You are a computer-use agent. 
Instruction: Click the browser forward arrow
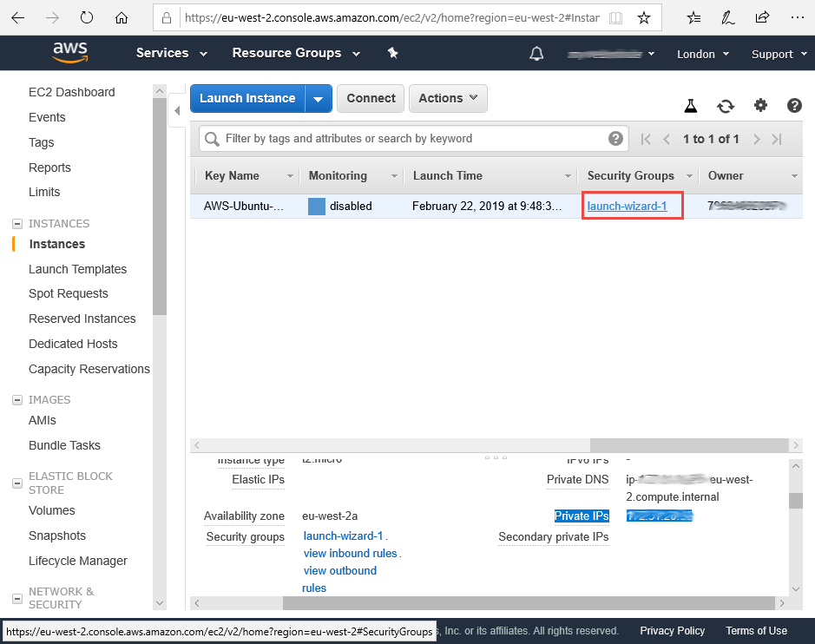(x=52, y=17)
